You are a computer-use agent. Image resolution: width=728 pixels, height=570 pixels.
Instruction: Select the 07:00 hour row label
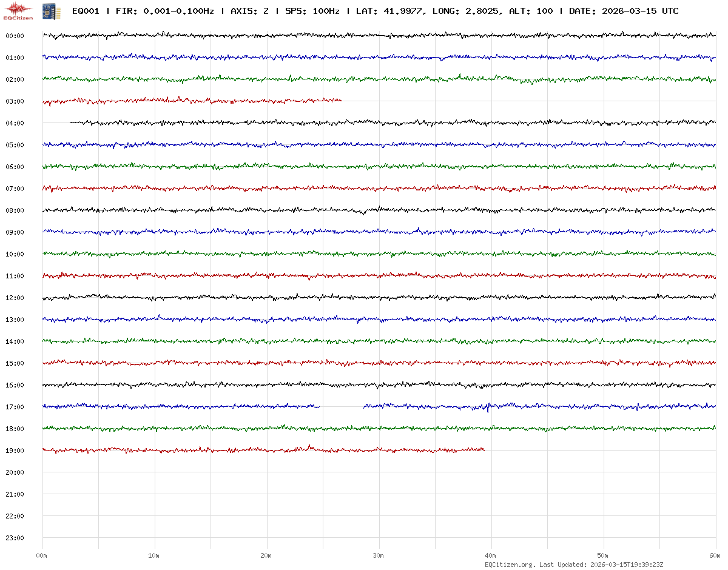coord(15,189)
